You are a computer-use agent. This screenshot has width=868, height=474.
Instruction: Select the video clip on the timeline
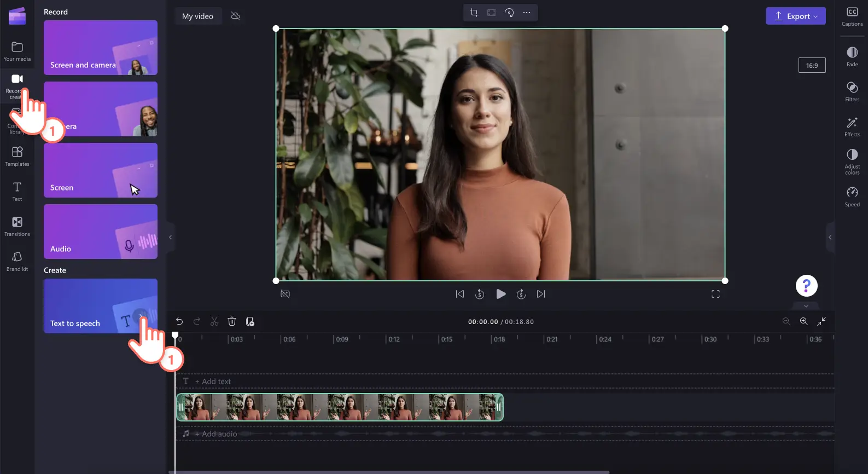pos(340,407)
